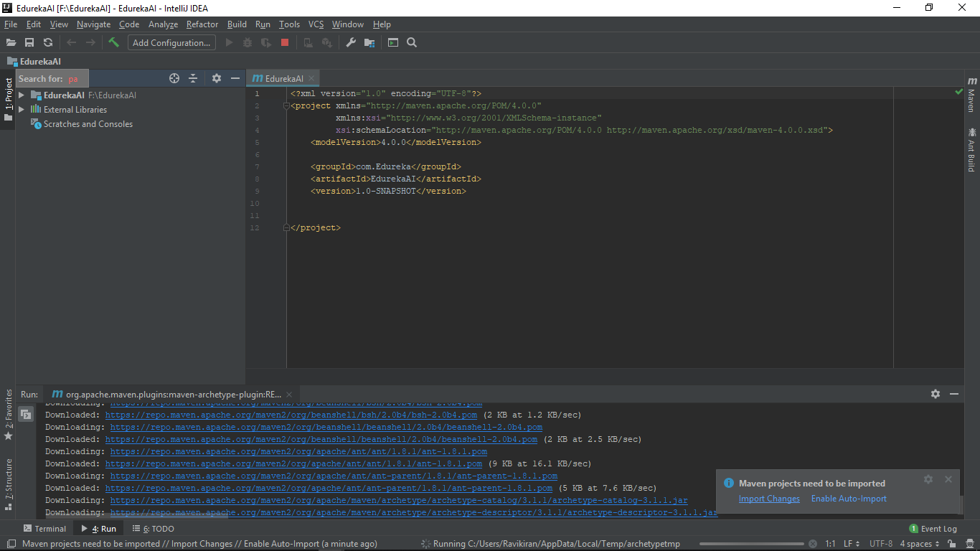Open Settings via the wrench icon
Image resolution: width=980 pixels, height=551 pixels.
tap(351, 42)
